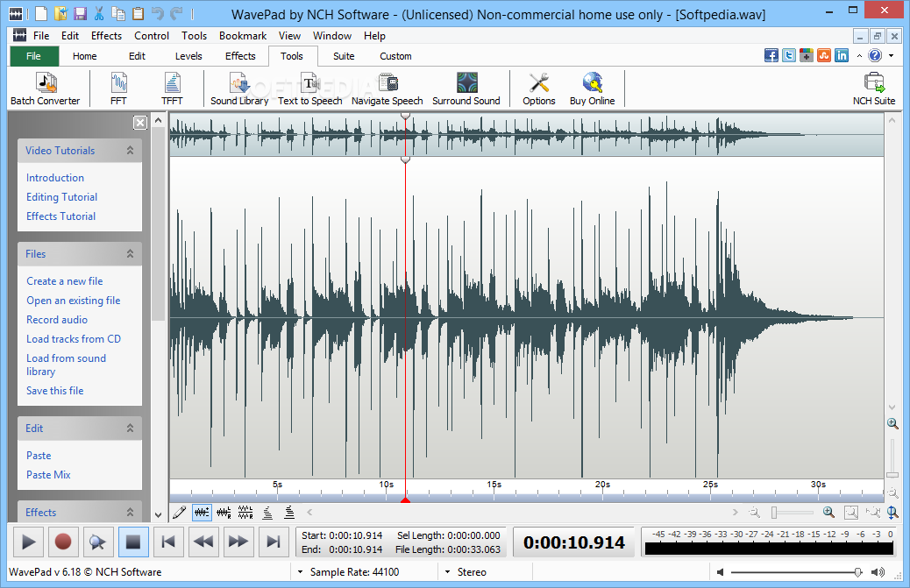Open the Navigate Speech tool
Screen dimensions: 910x588
tap(387, 89)
